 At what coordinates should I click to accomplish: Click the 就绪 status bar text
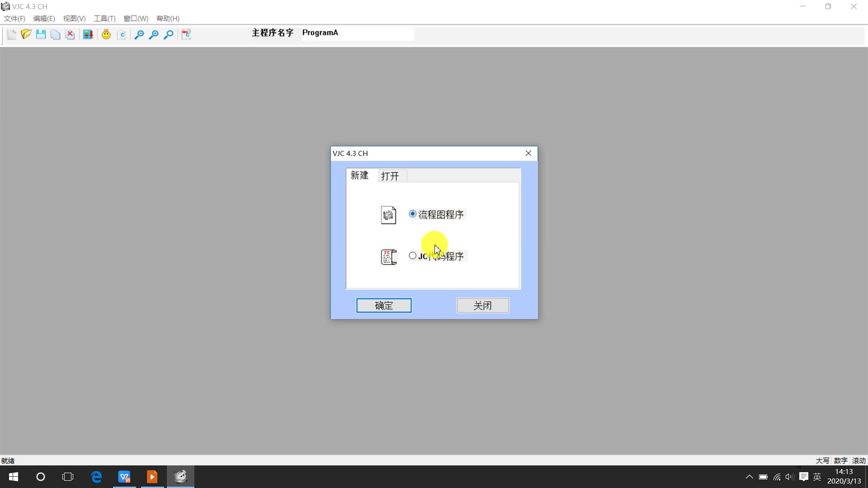(8, 460)
